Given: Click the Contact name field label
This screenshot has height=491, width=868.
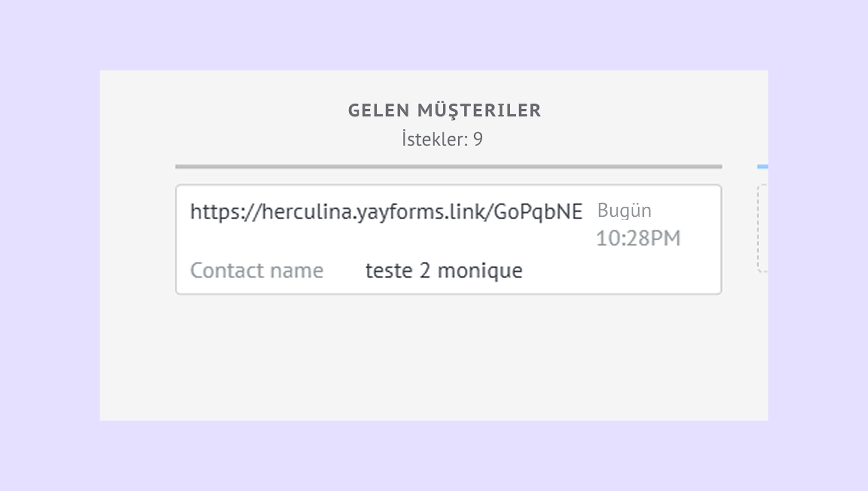Looking at the screenshot, I should click(x=257, y=270).
